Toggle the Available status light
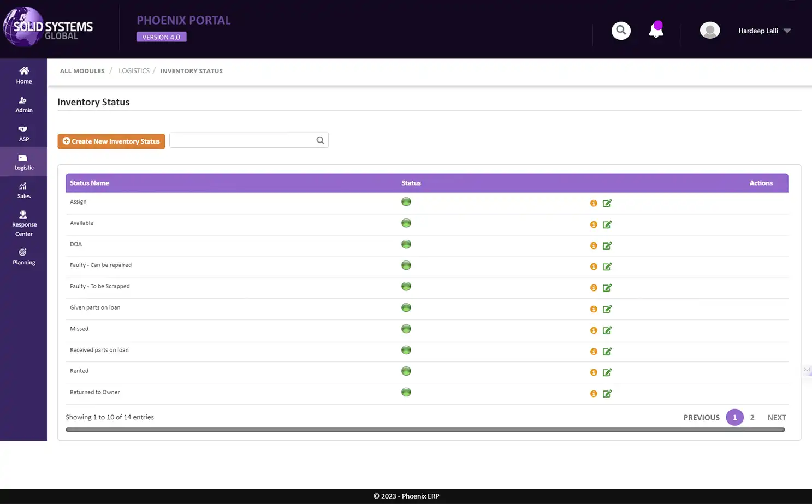Viewport: 812px width, 504px height. (x=406, y=223)
